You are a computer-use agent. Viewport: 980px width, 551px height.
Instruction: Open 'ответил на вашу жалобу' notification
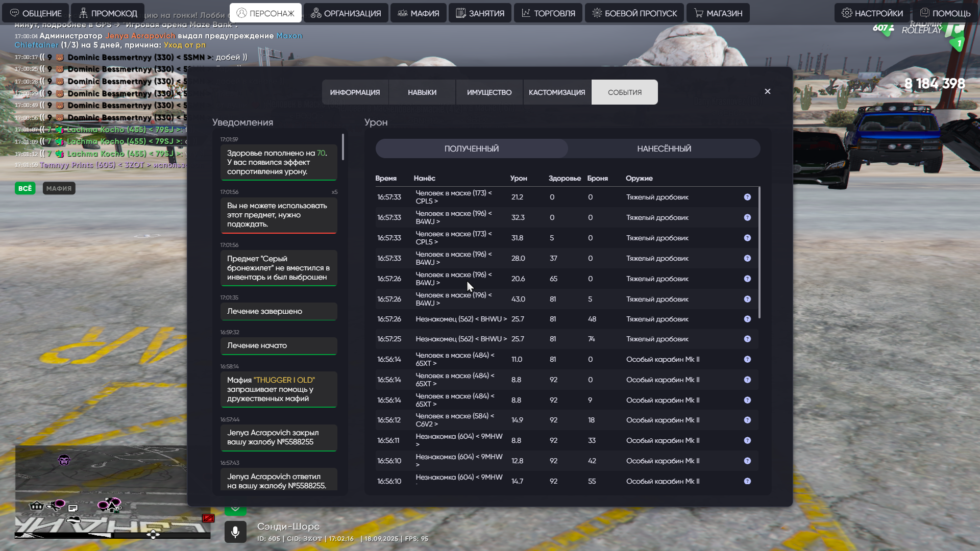pyautogui.click(x=279, y=480)
